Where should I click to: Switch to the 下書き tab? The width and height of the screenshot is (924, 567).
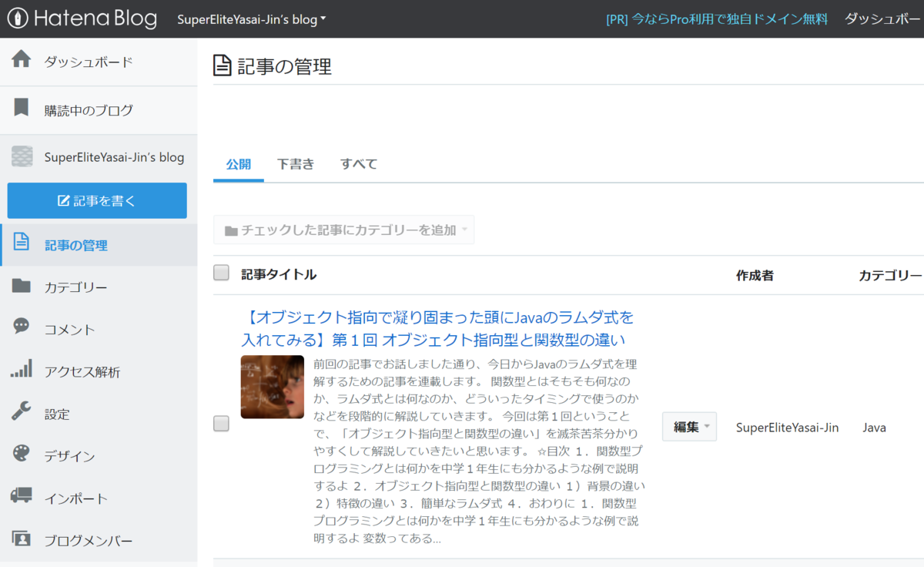pos(296,164)
